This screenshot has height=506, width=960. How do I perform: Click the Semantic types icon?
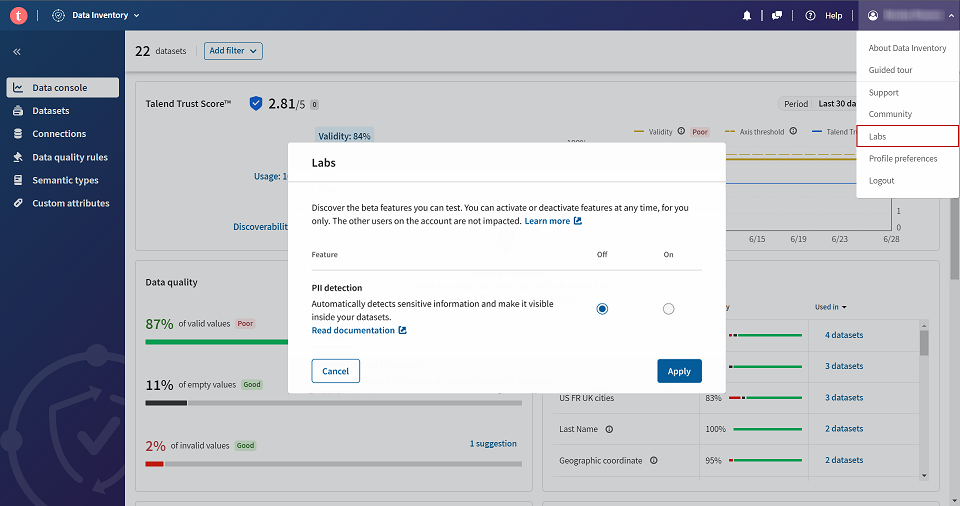click(18, 180)
